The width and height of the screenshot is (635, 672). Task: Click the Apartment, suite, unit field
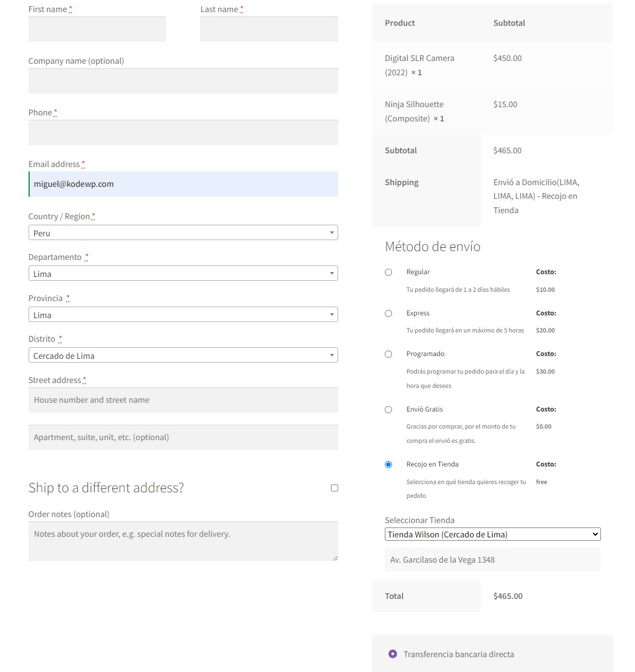pos(183,437)
